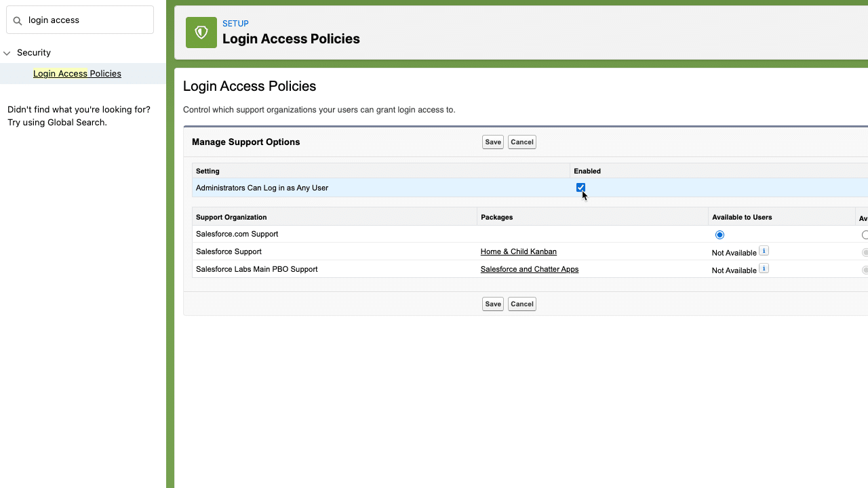Image resolution: width=868 pixels, height=488 pixels.
Task: Open the Salesforce and Chatter Apps link
Action: click(529, 269)
